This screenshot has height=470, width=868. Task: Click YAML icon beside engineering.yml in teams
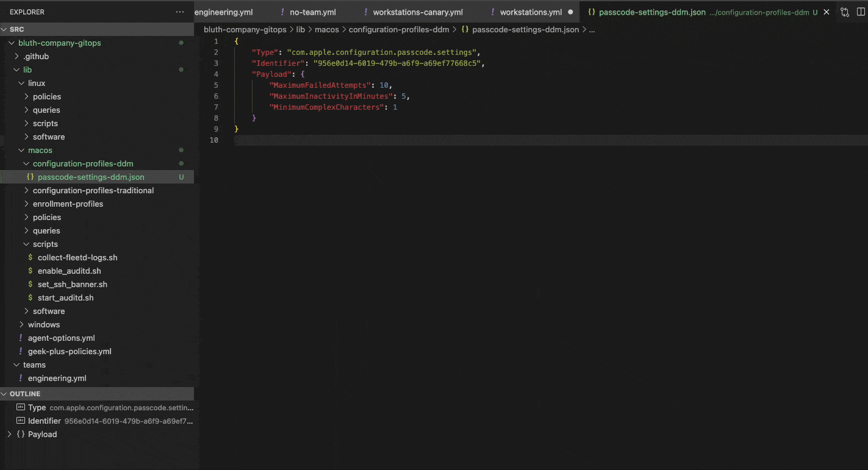pyautogui.click(x=21, y=378)
